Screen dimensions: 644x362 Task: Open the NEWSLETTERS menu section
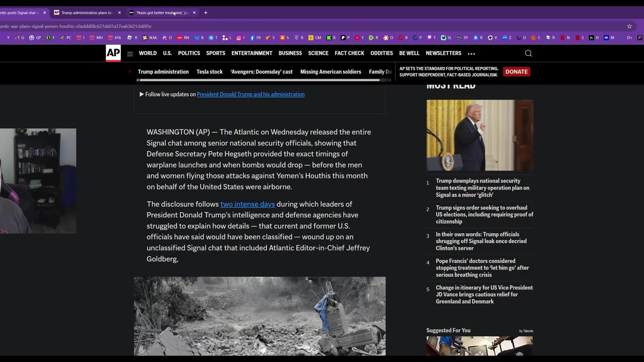(x=443, y=53)
